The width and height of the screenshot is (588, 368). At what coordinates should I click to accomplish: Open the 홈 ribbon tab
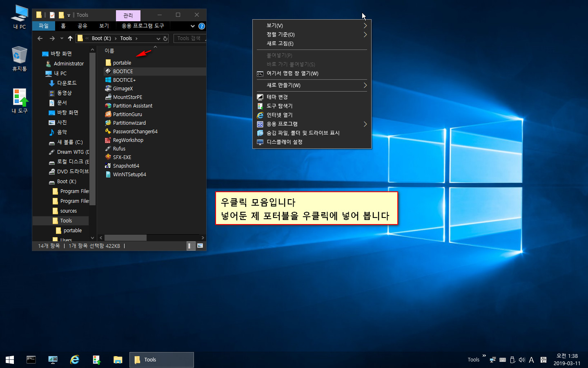[63, 26]
